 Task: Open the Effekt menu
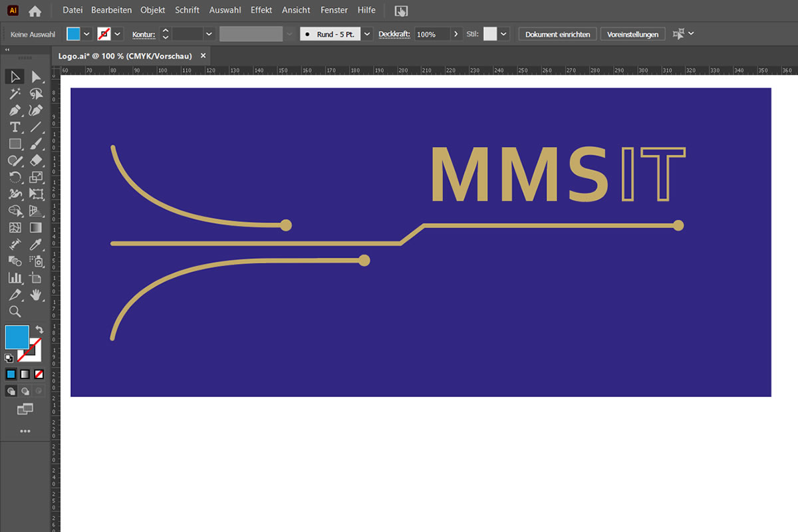click(x=261, y=10)
